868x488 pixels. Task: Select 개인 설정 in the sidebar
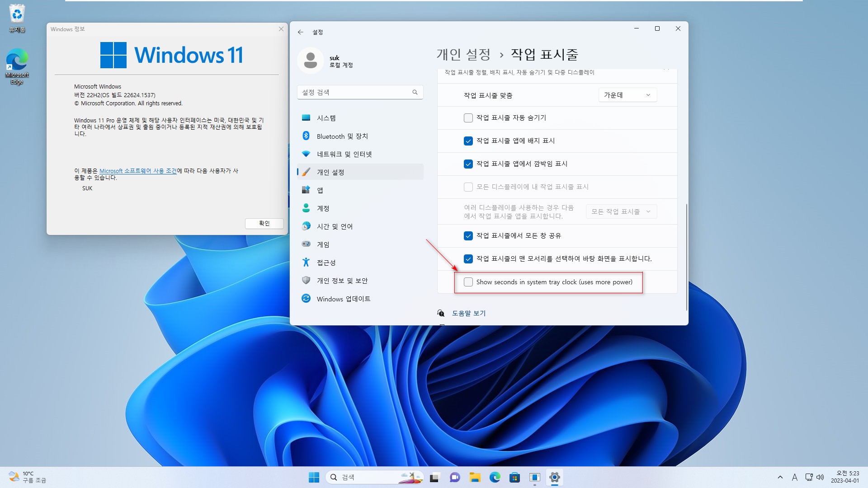point(360,172)
